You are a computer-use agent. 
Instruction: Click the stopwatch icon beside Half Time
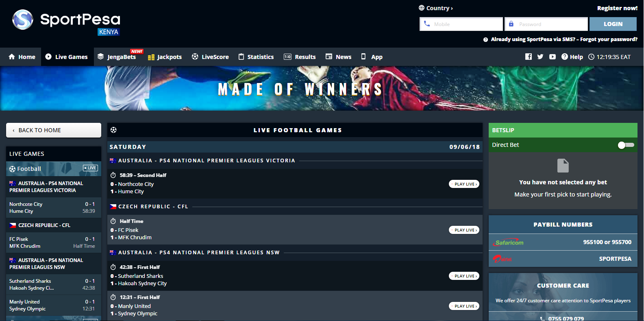coord(113,221)
